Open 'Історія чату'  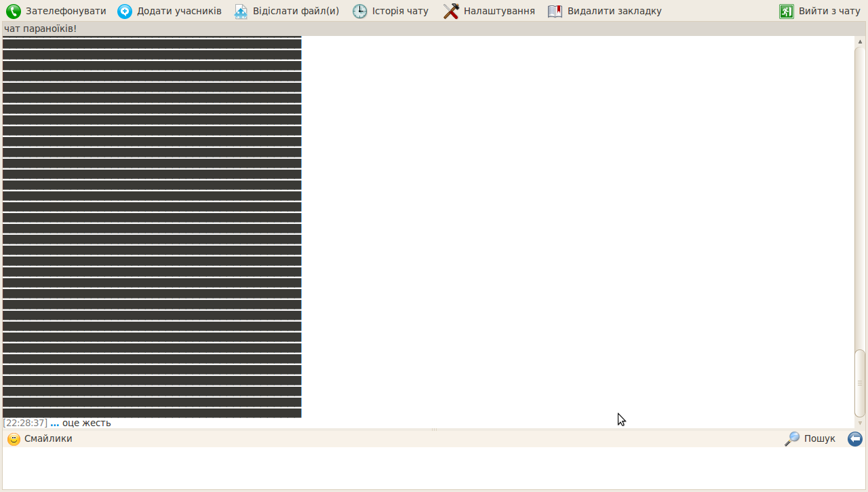coord(400,11)
